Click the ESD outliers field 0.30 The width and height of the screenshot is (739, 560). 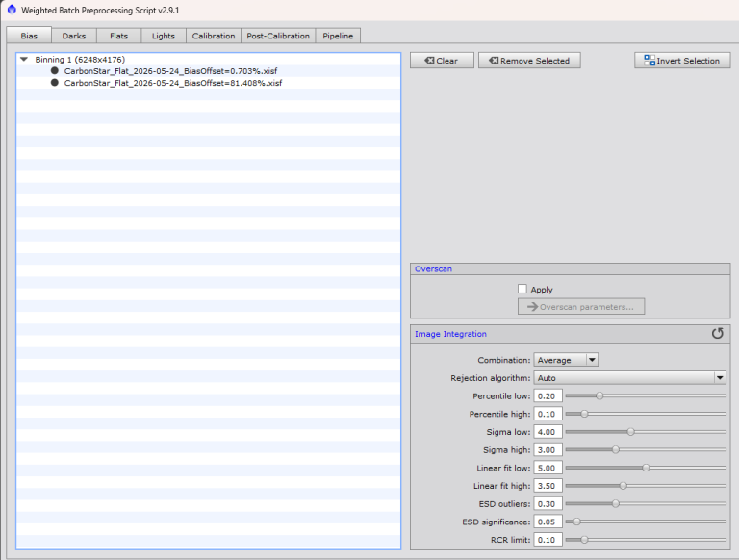click(548, 503)
